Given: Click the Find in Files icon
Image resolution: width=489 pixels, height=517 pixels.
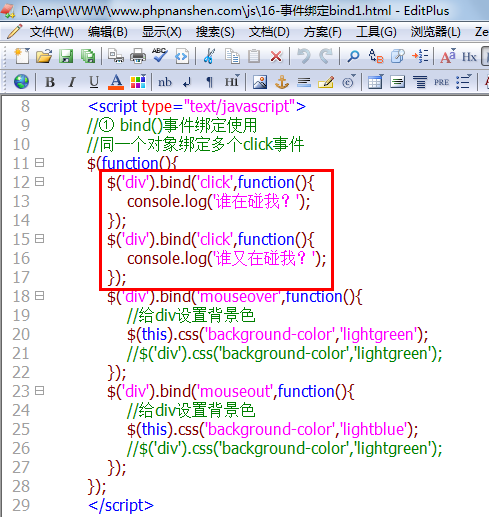Looking at the screenshot, I should (x=398, y=56).
